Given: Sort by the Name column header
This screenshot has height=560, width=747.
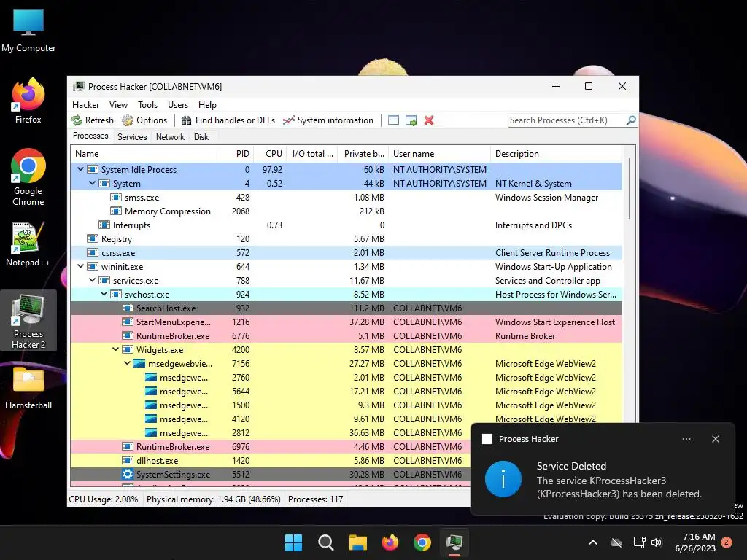Looking at the screenshot, I should 144,154.
